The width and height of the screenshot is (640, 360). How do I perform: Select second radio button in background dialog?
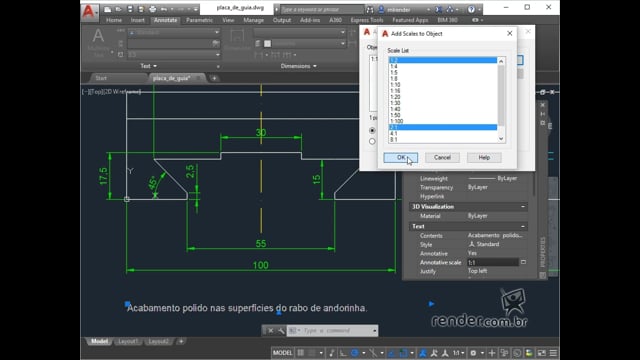coord(372,142)
